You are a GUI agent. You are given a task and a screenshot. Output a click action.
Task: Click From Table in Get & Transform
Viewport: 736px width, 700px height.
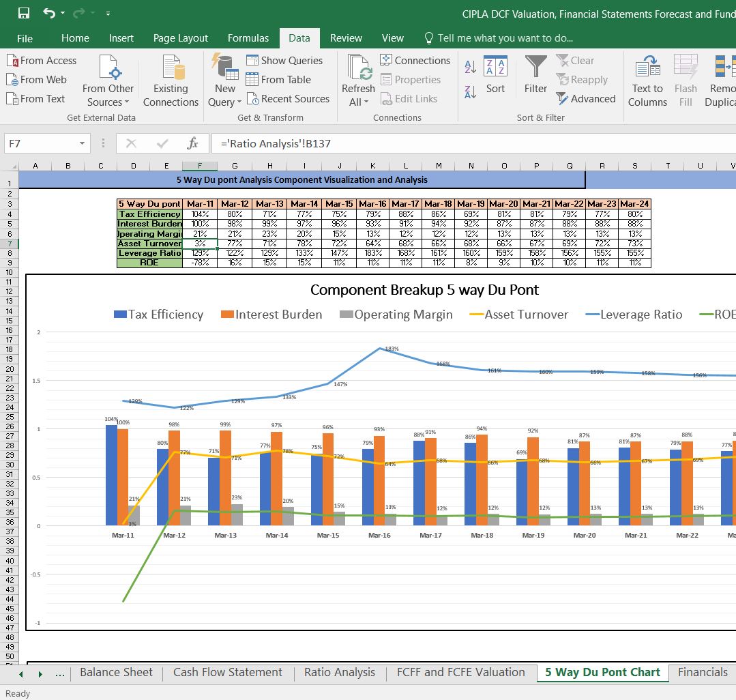point(279,80)
